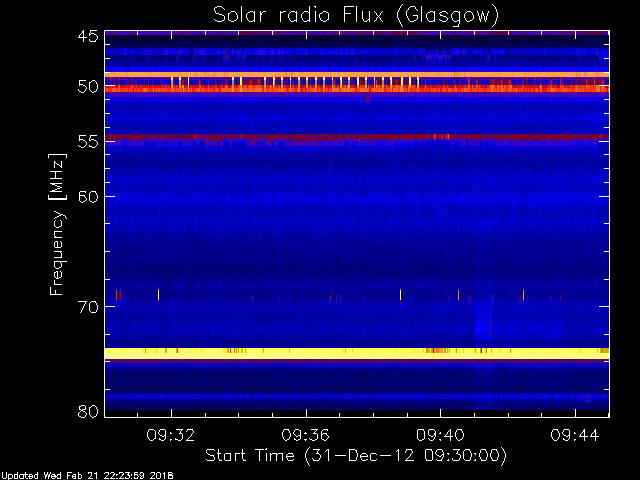Viewport: 640px width, 480px height.
Task: Click the "Frequency [MHz]" axis label
Action: [57, 224]
